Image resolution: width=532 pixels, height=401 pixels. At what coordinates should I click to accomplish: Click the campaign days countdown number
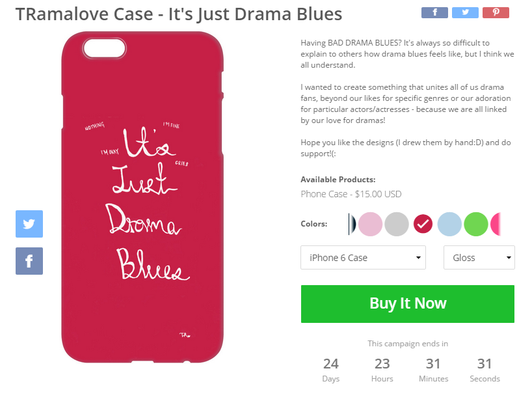tap(331, 364)
